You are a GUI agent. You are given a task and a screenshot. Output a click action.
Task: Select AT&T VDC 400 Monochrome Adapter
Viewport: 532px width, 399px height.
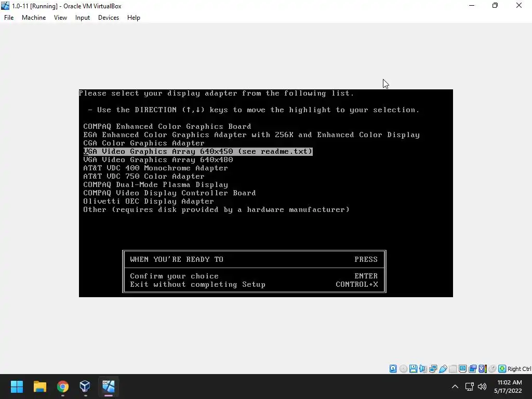155,168
